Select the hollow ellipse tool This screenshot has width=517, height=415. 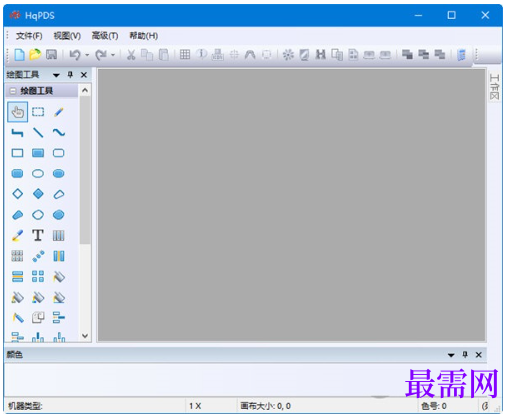pos(38,173)
